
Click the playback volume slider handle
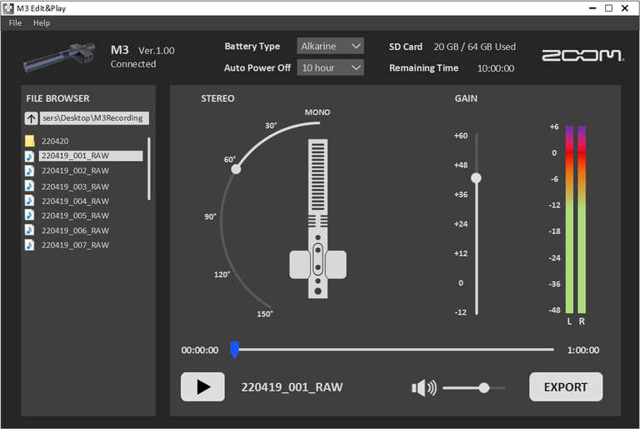point(484,388)
